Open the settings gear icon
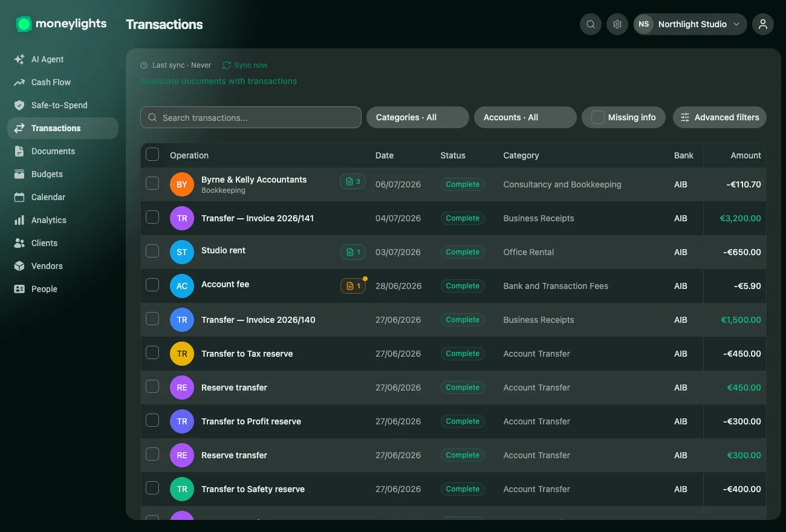The image size is (786, 532). click(617, 24)
